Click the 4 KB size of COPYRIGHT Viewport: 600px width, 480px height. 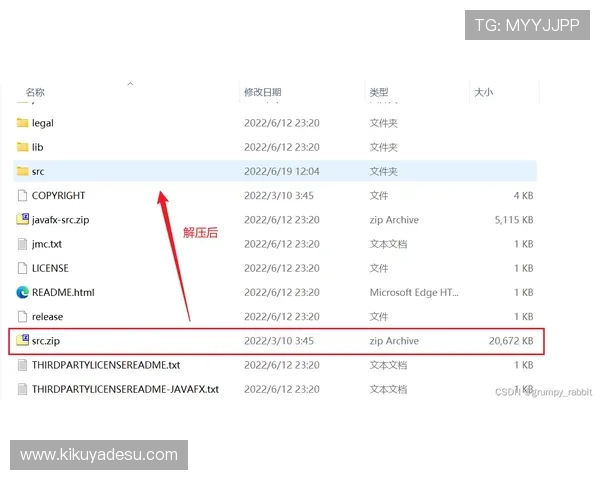click(x=523, y=195)
